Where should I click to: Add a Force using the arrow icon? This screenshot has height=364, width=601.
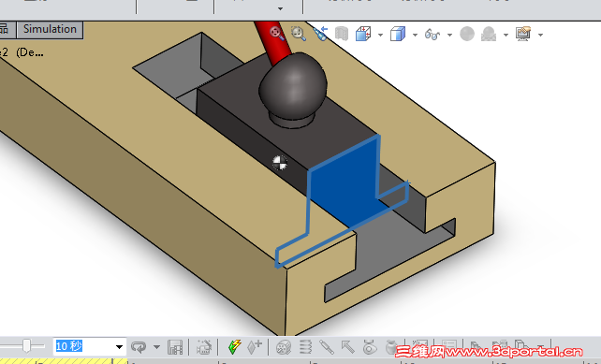(x=348, y=347)
